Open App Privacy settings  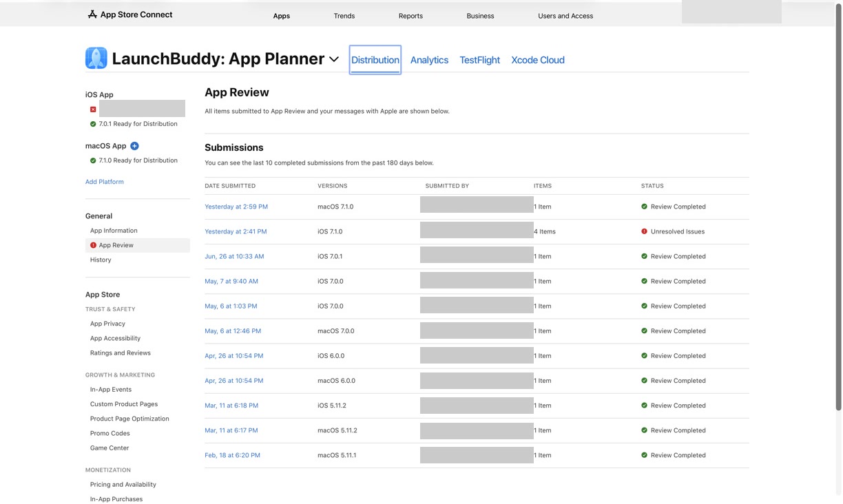107,324
